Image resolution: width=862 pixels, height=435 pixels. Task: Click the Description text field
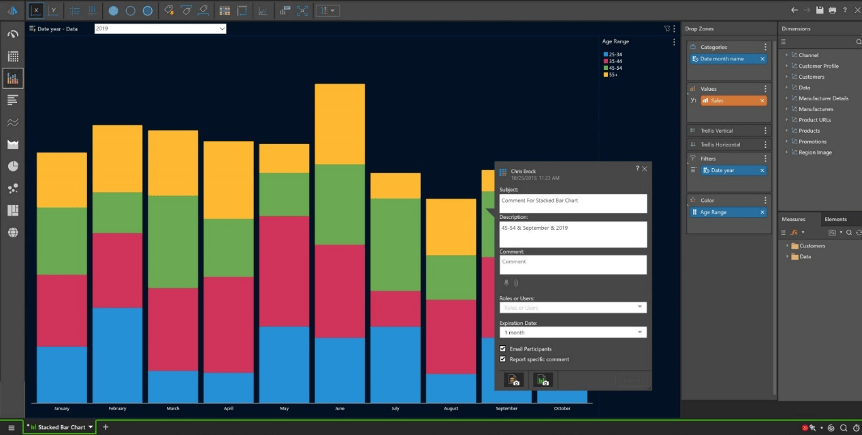(573, 235)
